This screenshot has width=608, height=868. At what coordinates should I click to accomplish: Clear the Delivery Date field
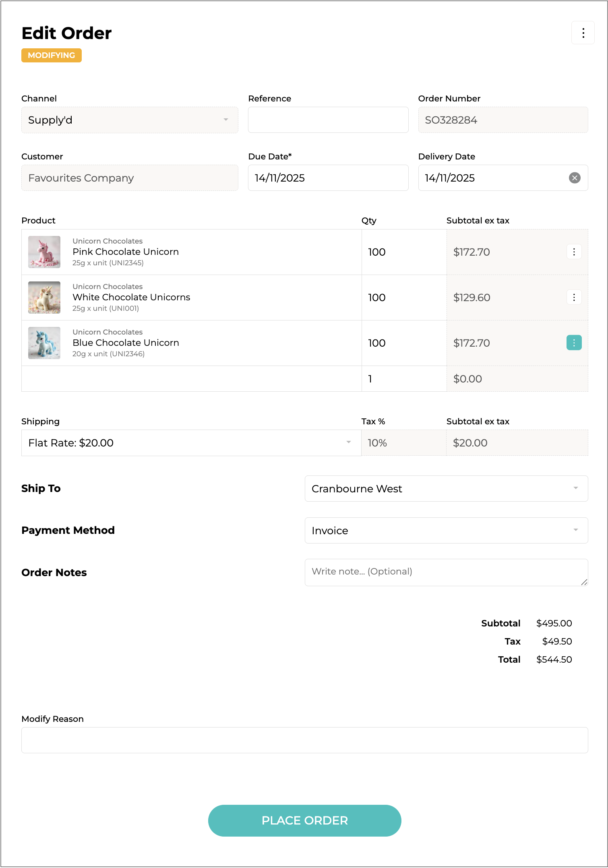click(x=575, y=178)
